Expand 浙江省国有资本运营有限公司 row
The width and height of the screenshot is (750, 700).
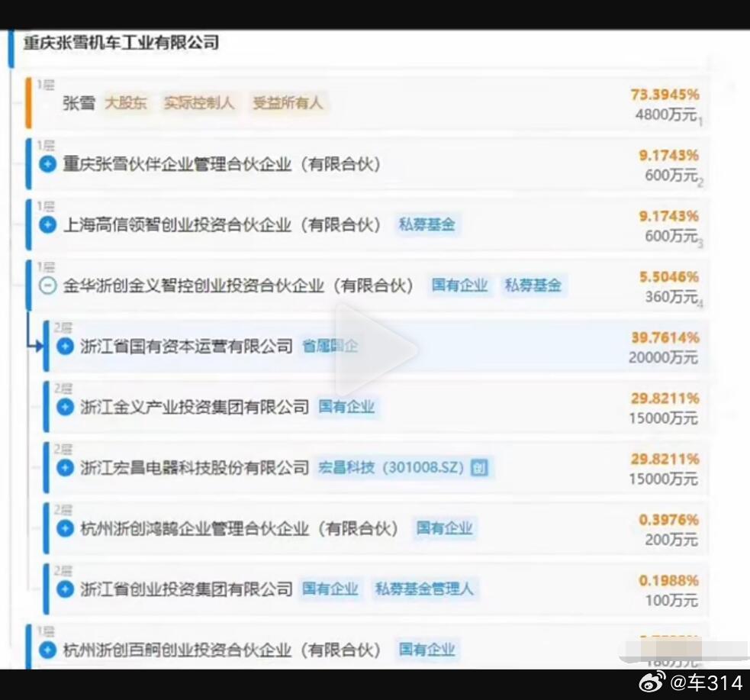tap(65, 346)
